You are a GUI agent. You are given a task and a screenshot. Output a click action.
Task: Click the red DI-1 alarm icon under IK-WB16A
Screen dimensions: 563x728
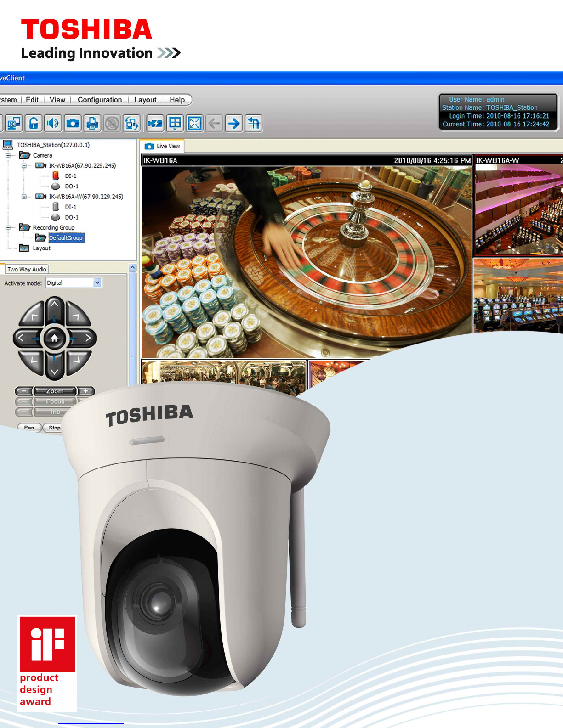(x=56, y=175)
